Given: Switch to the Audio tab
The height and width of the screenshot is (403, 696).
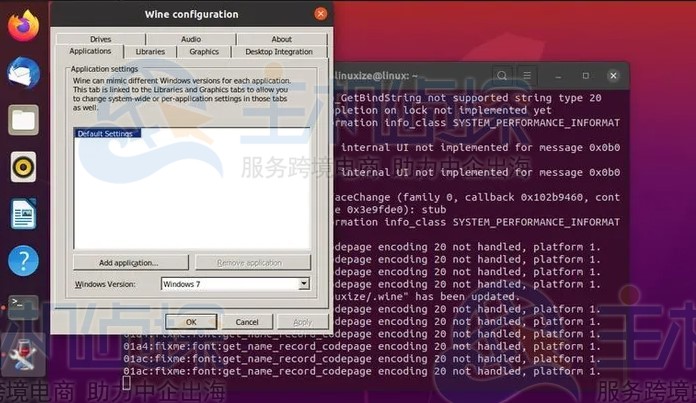Looking at the screenshot, I should coord(191,39).
